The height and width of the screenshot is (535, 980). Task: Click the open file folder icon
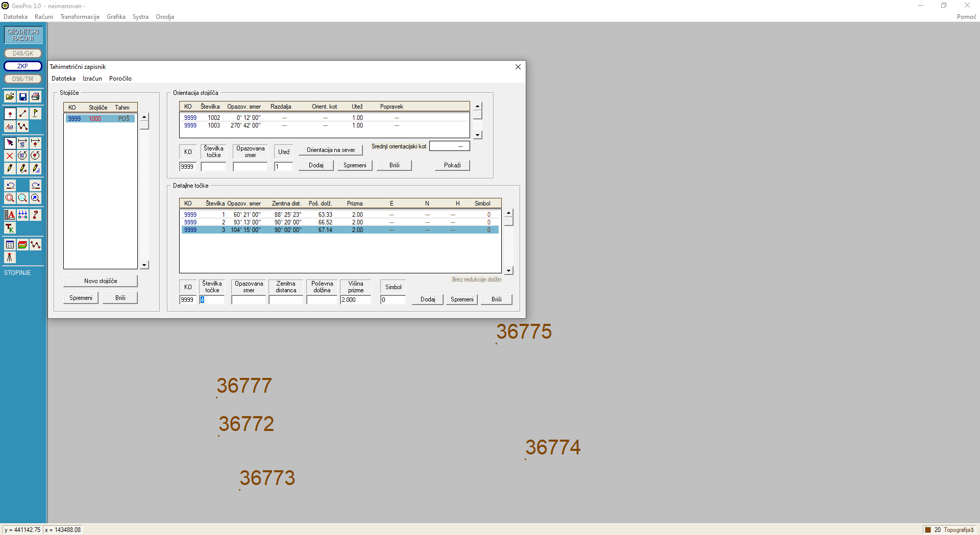coord(10,97)
